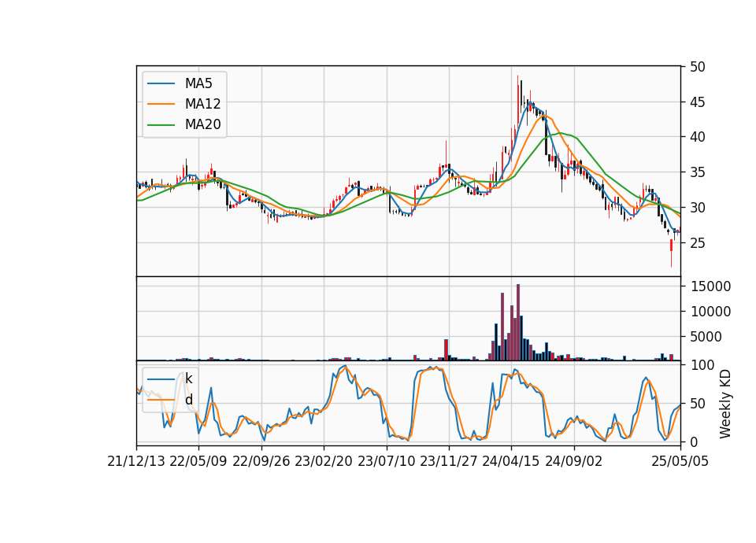The width and height of the screenshot is (756, 543).
Task: Click the 24/04/15 date tick label
Action: coord(511,462)
